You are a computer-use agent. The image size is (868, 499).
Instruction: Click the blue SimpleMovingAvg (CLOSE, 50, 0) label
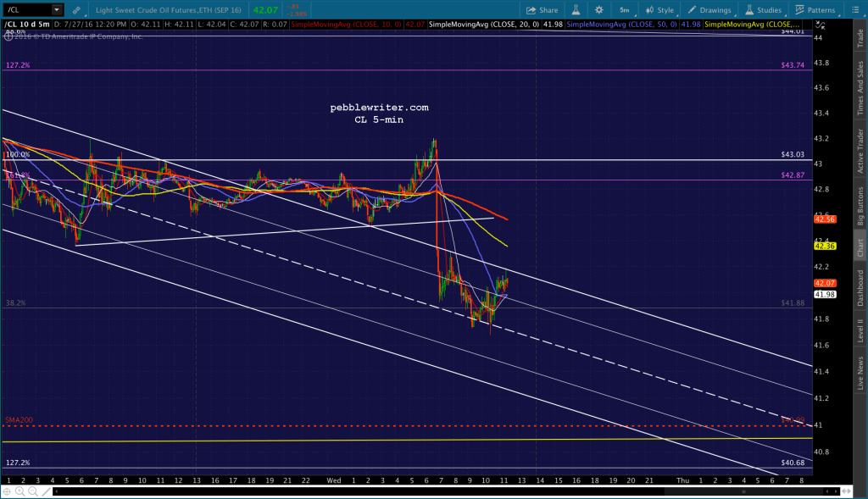(x=621, y=25)
